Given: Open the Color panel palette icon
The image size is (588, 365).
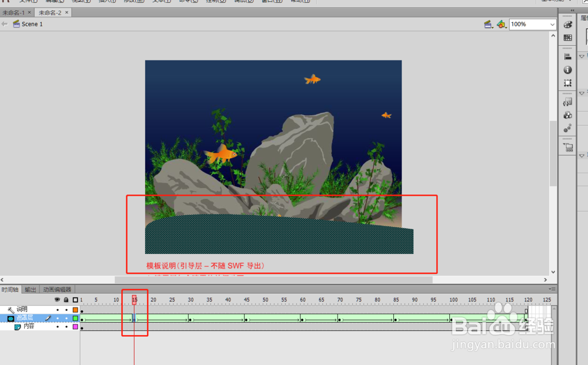Looking at the screenshot, I should [x=568, y=25].
